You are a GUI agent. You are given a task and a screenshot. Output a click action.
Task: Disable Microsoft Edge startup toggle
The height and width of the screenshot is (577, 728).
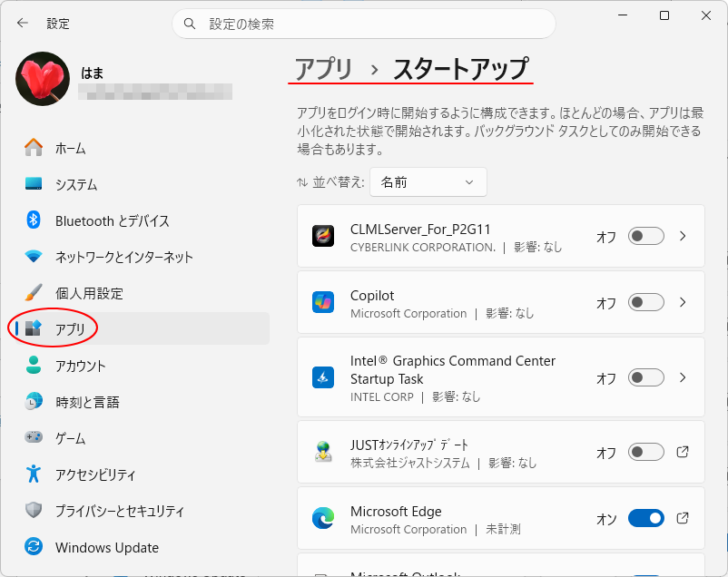(646, 518)
